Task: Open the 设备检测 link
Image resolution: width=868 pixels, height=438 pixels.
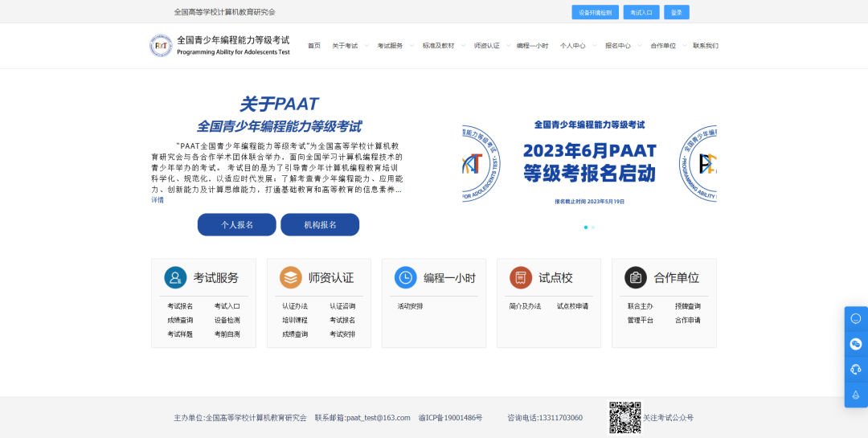Action: [227, 320]
